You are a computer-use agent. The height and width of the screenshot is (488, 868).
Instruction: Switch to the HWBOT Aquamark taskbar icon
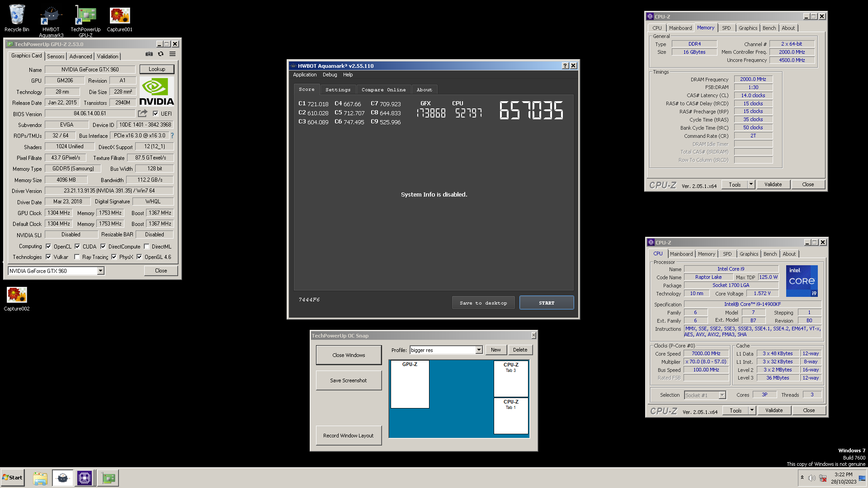point(62,478)
